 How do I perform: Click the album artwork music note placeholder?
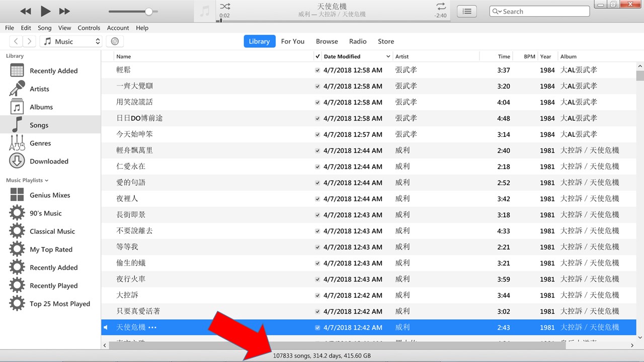coord(205,11)
